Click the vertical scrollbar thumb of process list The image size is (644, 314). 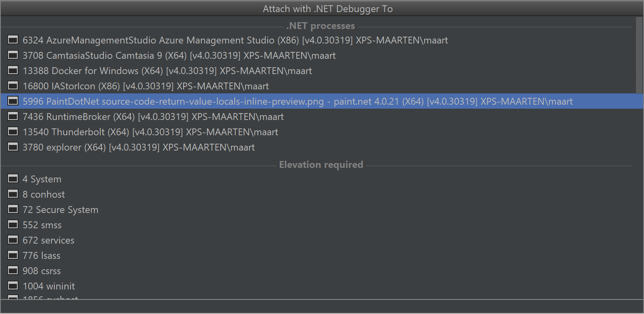[x=639, y=55]
